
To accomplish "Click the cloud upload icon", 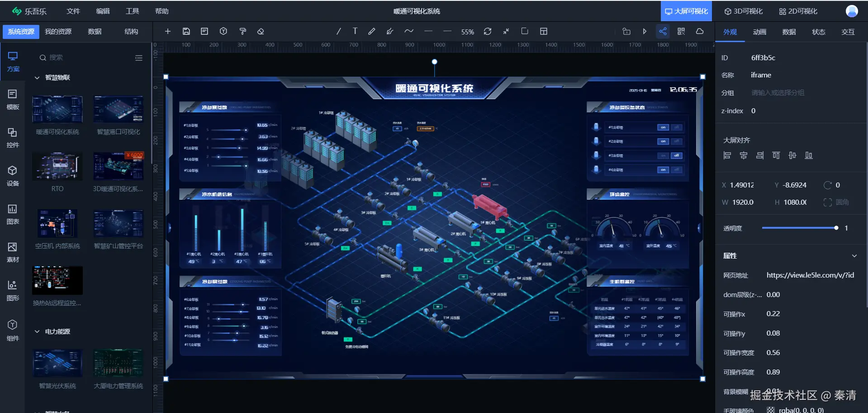I will 700,31.
